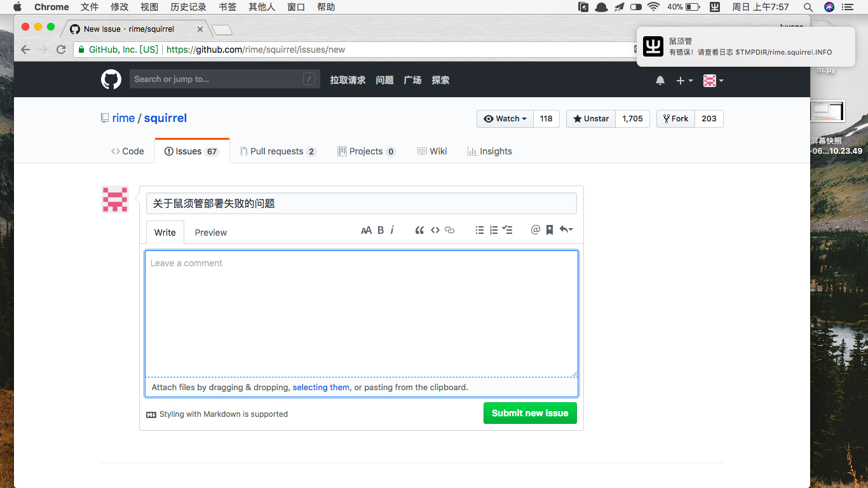The image size is (868, 488).
Task: Go to the Pull requests tab
Action: [278, 151]
